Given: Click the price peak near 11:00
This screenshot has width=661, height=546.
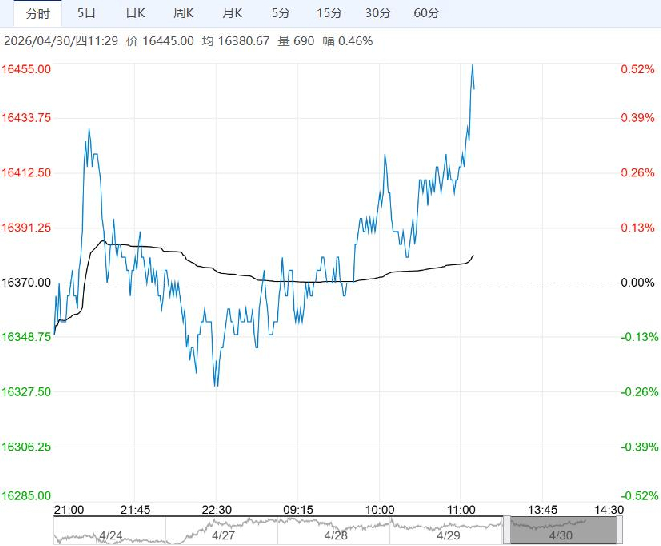Looking at the screenshot, I should point(472,66).
